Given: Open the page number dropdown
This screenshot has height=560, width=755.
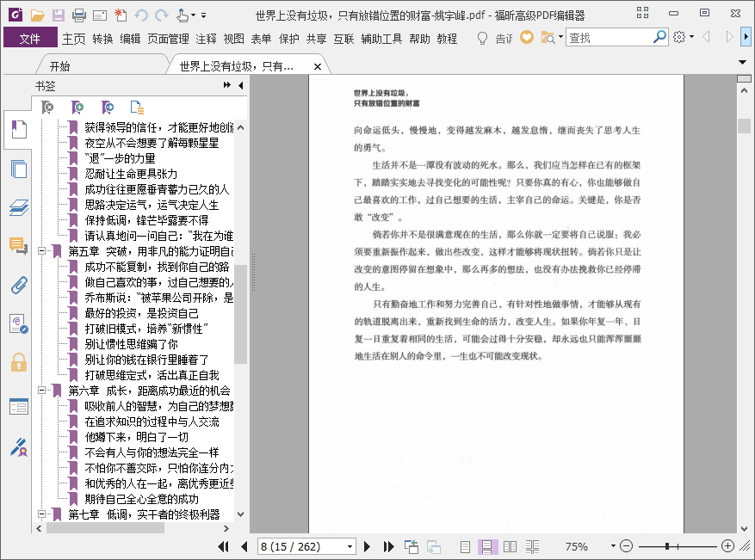Looking at the screenshot, I should [350, 546].
